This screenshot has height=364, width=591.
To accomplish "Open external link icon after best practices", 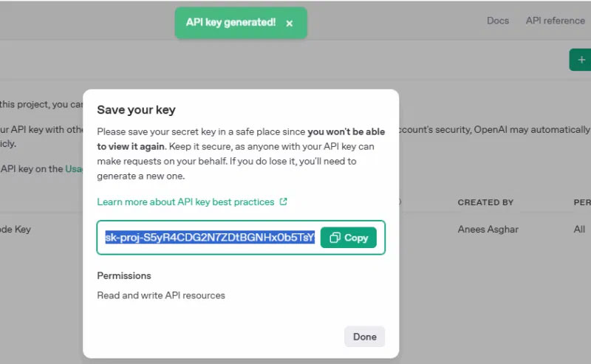I will point(283,202).
